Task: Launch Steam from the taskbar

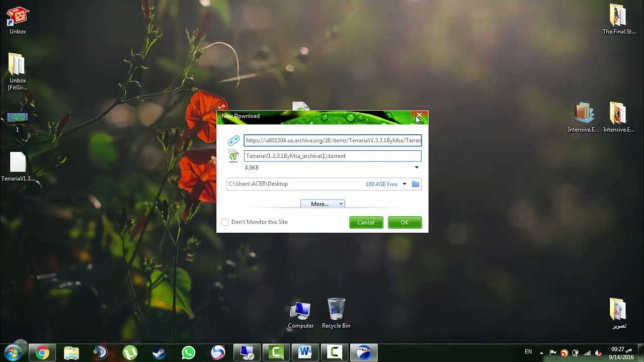Action: [159, 352]
